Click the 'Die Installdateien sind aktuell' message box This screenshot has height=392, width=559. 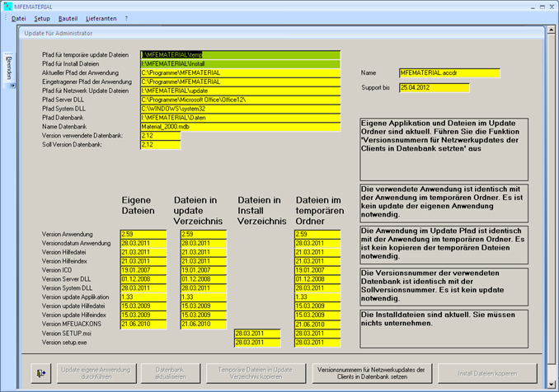point(444,329)
